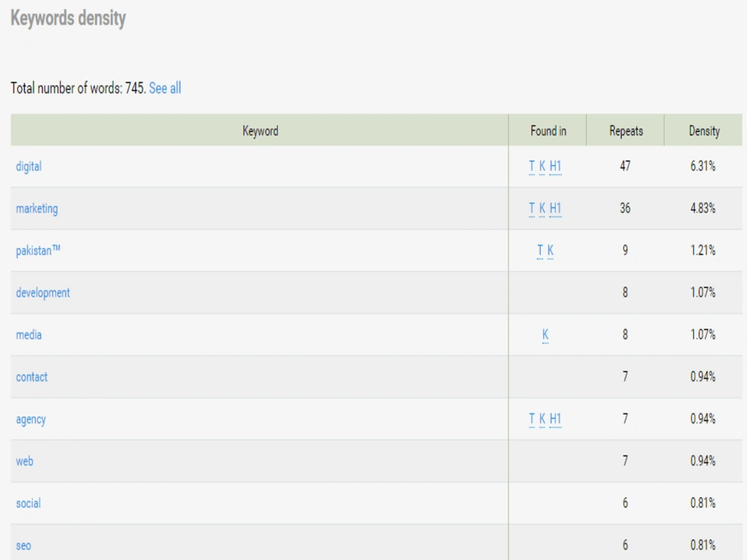Click the Repeats column header
This screenshot has width=747, height=560.
626,131
